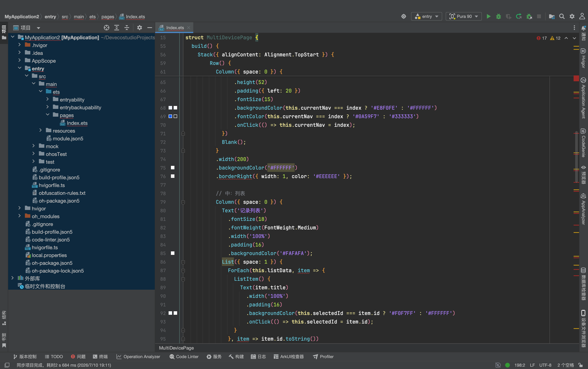
Task: Open the stop run square icon
Action: (539, 16)
